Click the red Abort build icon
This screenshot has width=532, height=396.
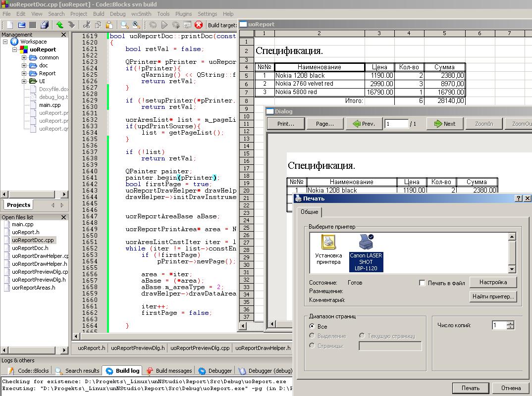[199, 25]
